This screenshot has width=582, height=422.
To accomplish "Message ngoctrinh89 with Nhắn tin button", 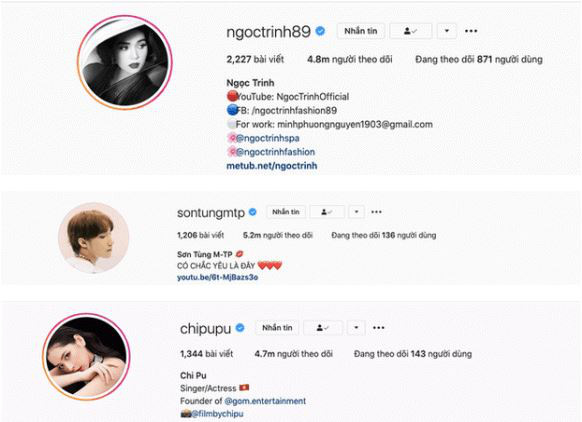I will click(x=361, y=31).
